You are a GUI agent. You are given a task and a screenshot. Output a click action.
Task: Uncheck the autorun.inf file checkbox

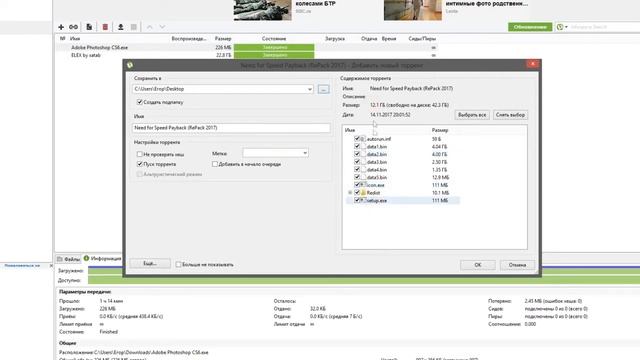click(x=357, y=139)
